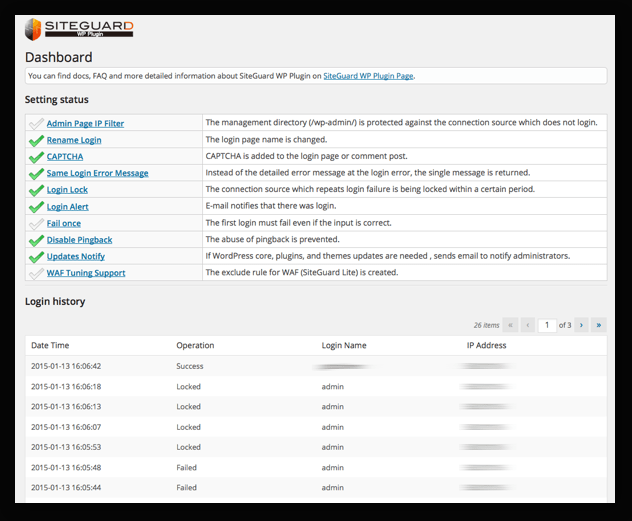Select the 2015-01-13 16:05:48 date cell
The image size is (632, 521).
66,467
